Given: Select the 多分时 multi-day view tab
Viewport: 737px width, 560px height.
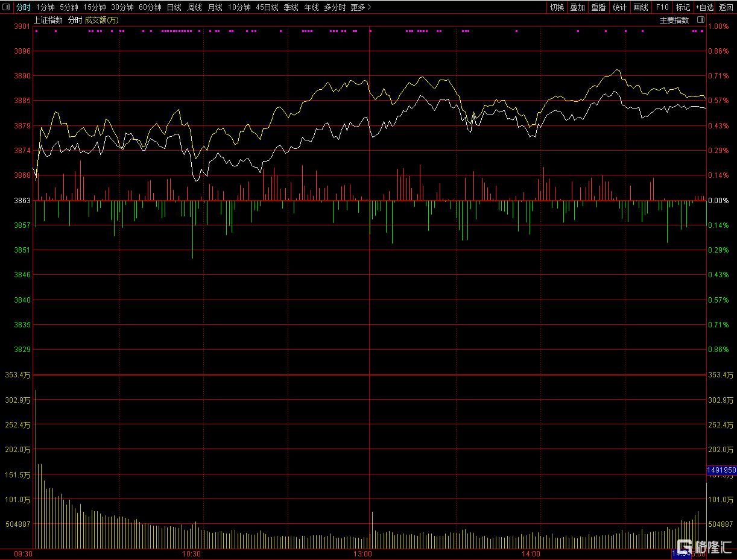Looking at the screenshot, I should (x=335, y=7).
